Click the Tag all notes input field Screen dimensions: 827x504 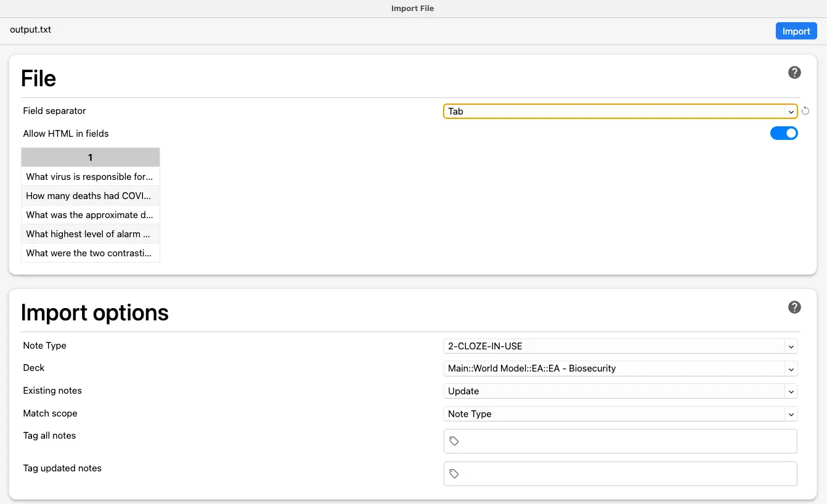pyautogui.click(x=627, y=441)
